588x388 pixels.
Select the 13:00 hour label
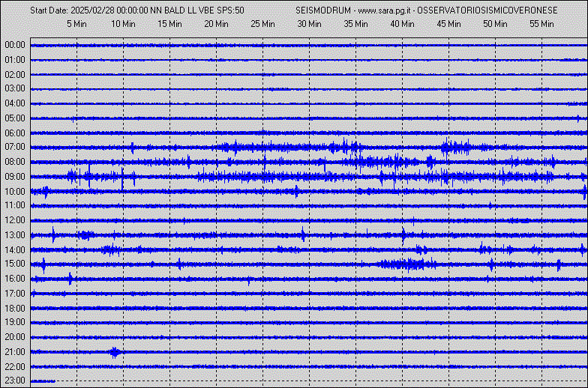coord(15,235)
